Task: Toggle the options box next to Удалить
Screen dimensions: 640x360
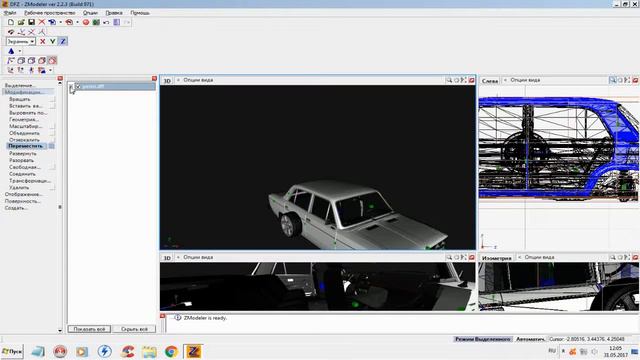Action: pos(52,188)
